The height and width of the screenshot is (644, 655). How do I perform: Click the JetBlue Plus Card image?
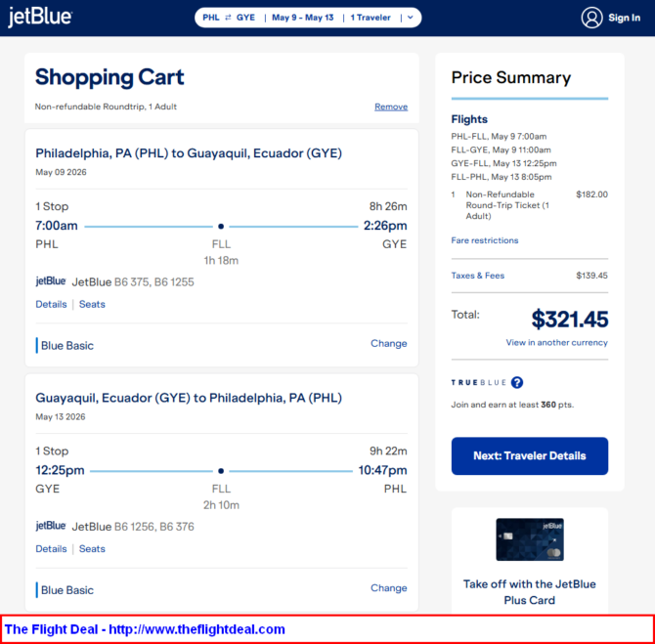(530, 540)
